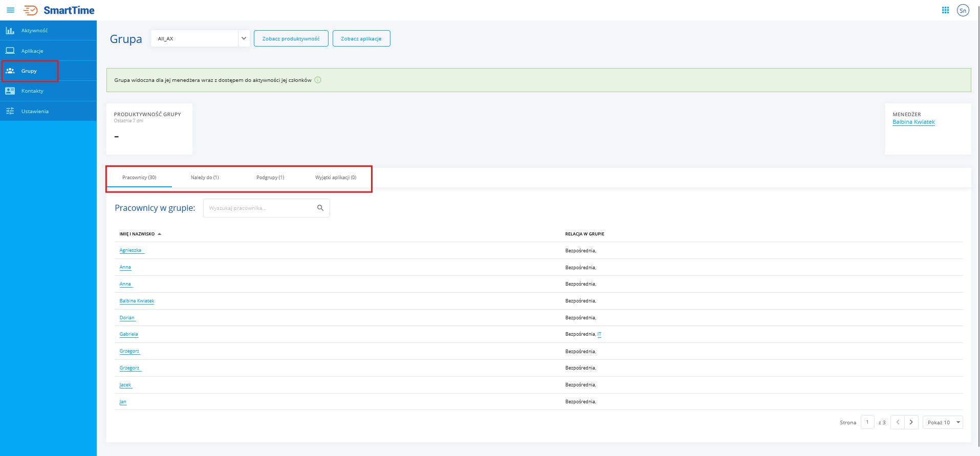Screen dimensions: 980x456
Task: Open the Pokaż 10 page size dropdown
Action: pyautogui.click(x=943, y=422)
